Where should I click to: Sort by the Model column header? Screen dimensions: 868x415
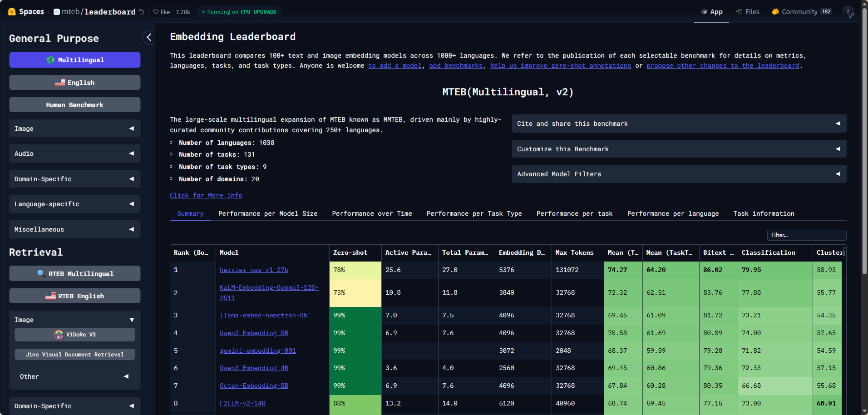point(272,253)
